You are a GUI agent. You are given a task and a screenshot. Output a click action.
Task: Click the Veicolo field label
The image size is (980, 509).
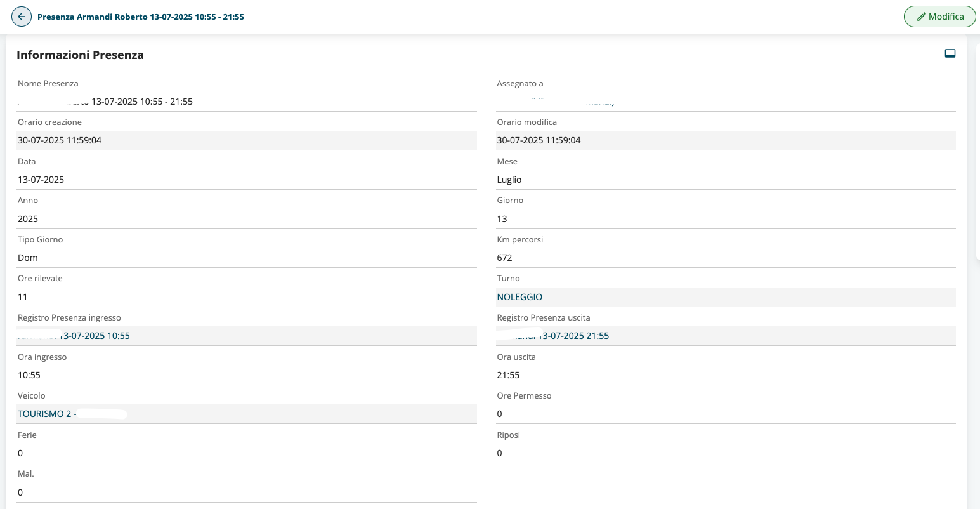point(32,395)
